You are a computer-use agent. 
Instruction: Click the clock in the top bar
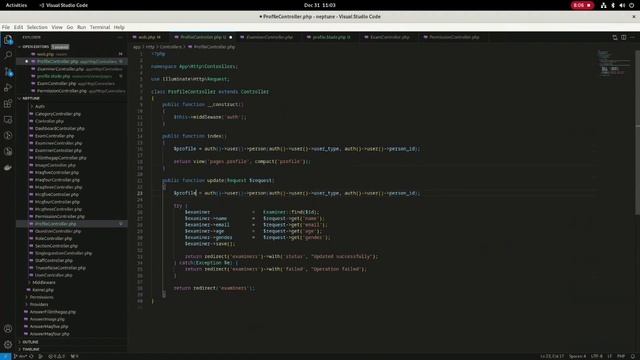[x=320, y=5]
